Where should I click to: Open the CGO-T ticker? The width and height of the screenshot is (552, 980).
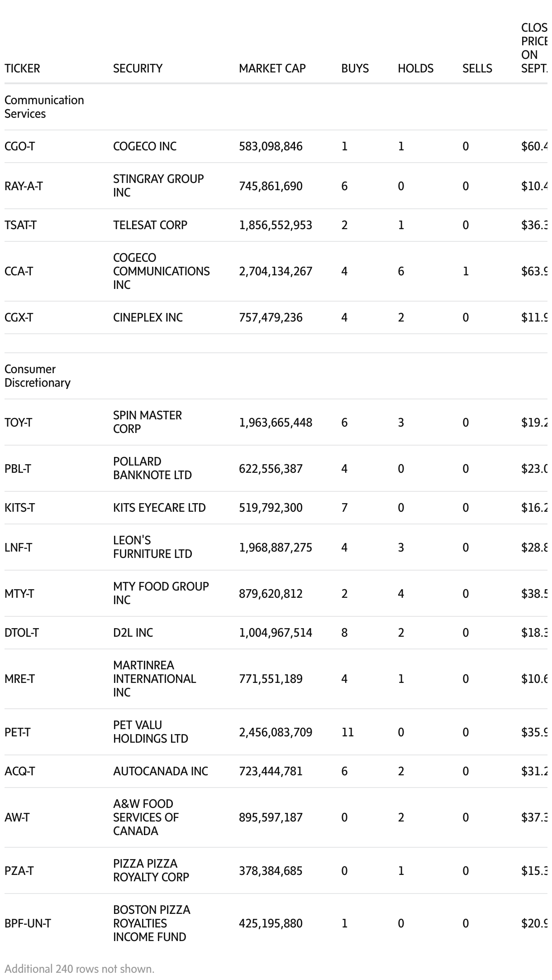coord(19,146)
